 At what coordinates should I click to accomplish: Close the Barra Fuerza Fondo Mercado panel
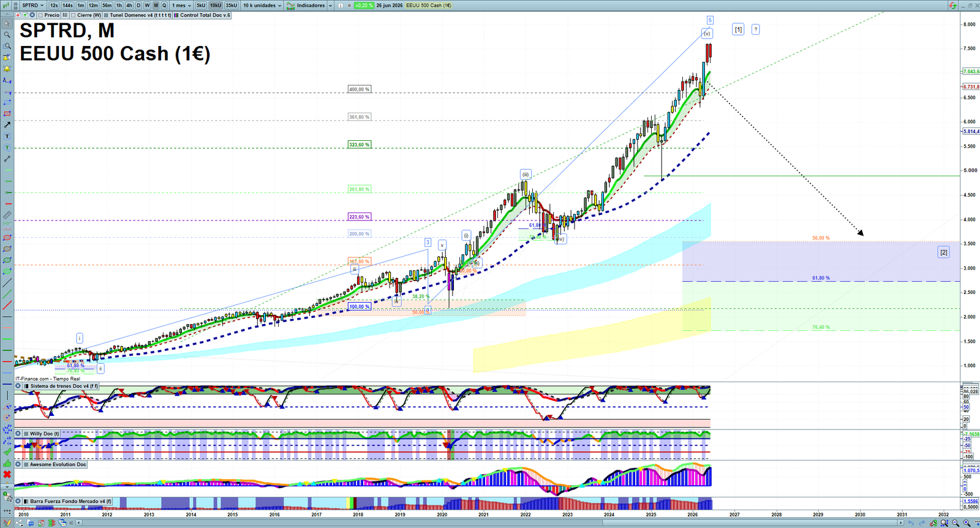(x=18, y=501)
